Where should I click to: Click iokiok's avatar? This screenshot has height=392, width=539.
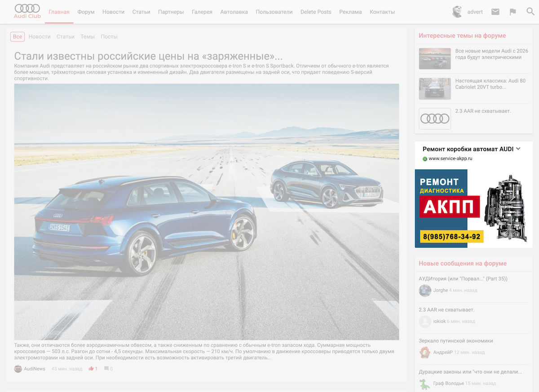tap(425, 322)
